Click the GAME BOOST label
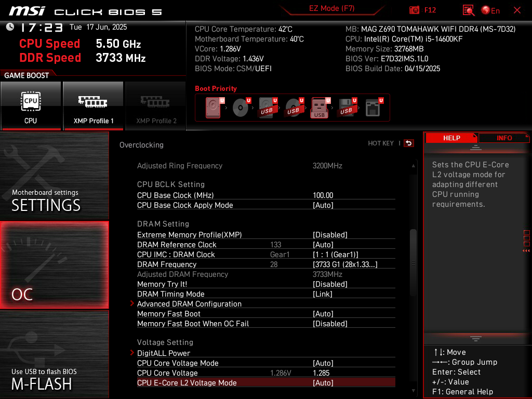This screenshot has height=399, width=532. (26, 75)
